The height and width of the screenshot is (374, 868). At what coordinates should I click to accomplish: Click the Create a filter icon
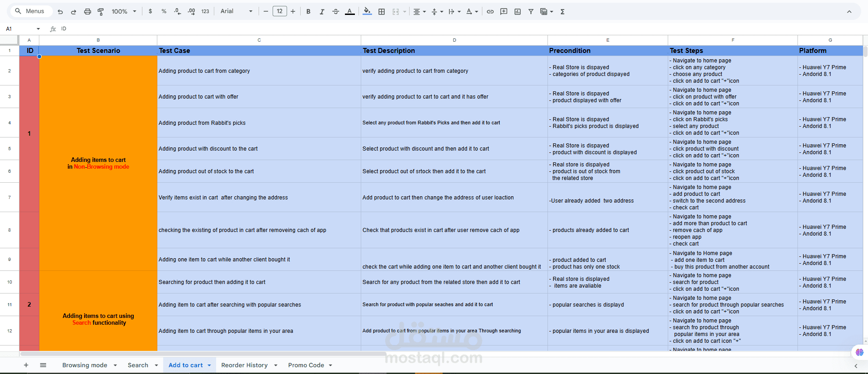(x=531, y=12)
